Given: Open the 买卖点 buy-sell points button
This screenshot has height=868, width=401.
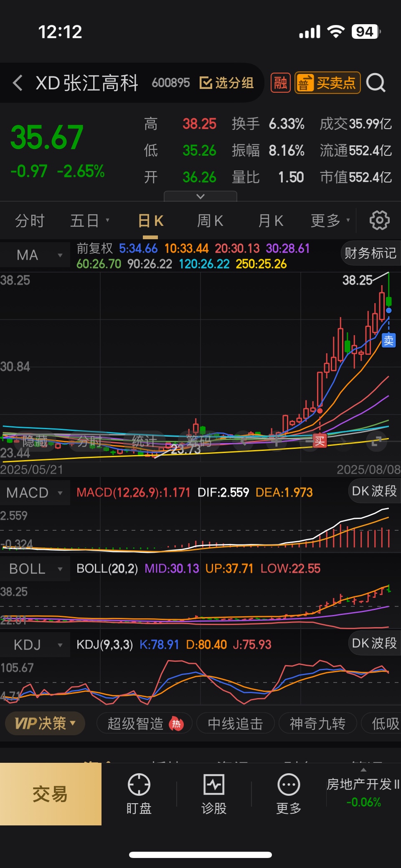Looking at the screenshot, I should pyautogui.click(x=328, y=83).
